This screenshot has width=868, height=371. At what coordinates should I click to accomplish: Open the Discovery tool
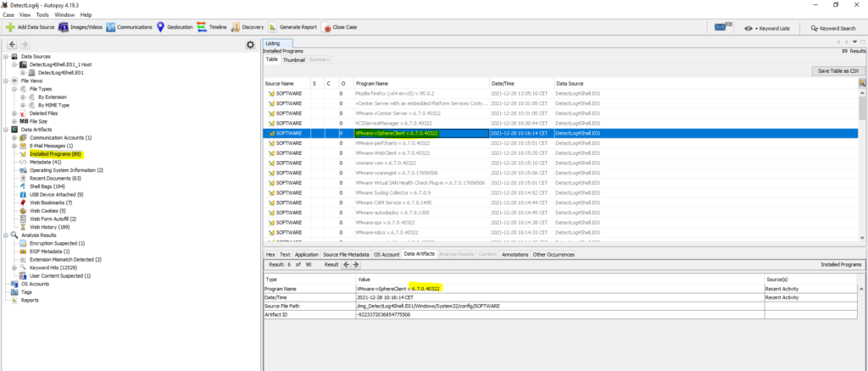pos(236,27)
